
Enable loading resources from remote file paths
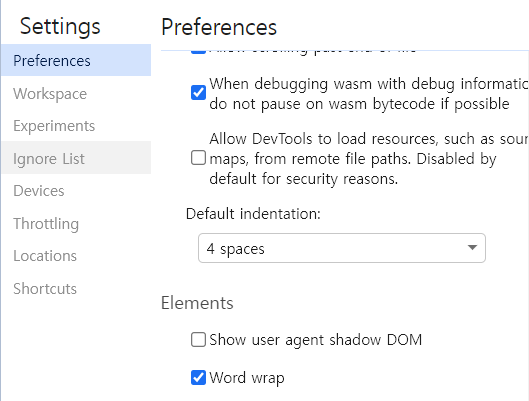[198, 157]
